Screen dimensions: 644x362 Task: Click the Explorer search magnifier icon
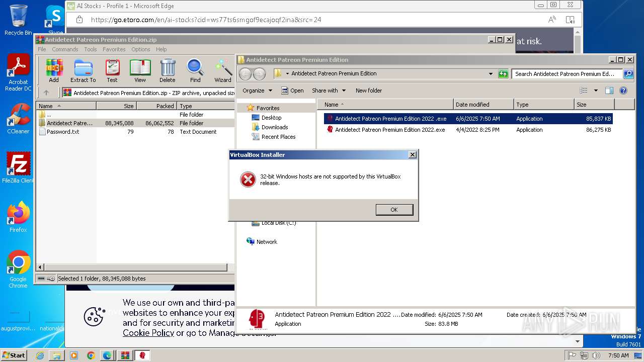[628, 74]
